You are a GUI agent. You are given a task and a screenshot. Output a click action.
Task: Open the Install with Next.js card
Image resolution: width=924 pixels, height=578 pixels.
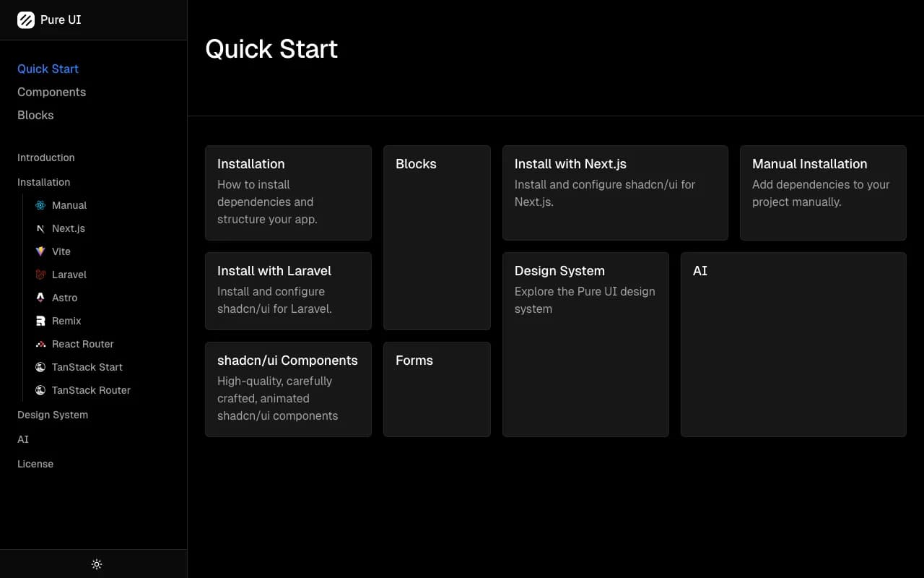(x=615, y=193)
